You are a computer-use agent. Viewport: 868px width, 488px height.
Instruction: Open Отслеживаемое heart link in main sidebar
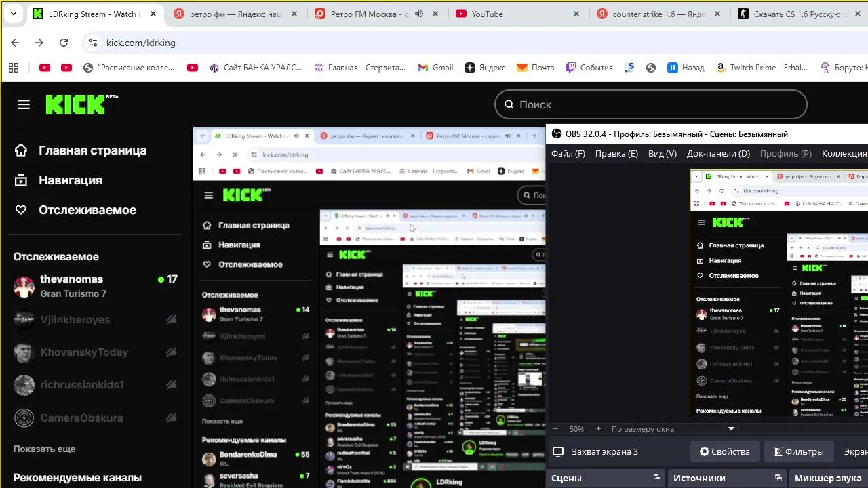tap(75, 210)
